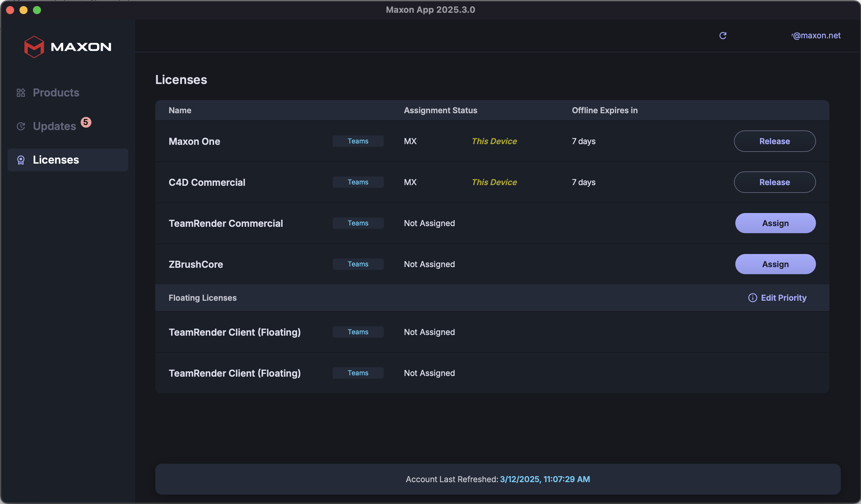This screenshot has width=861, height=504.
Task: Click the Teams tag on the TeamRender Commercial row
Action: [x=358, y=223]
